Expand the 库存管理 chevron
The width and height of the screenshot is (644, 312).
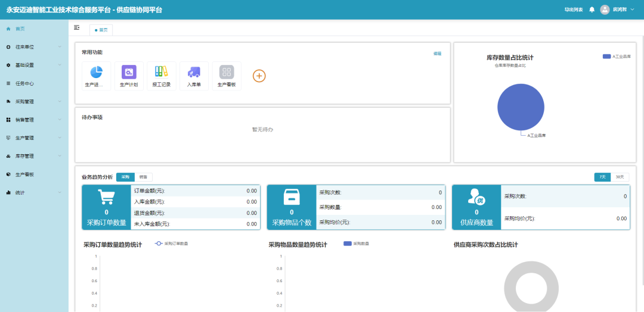(60, 156)
